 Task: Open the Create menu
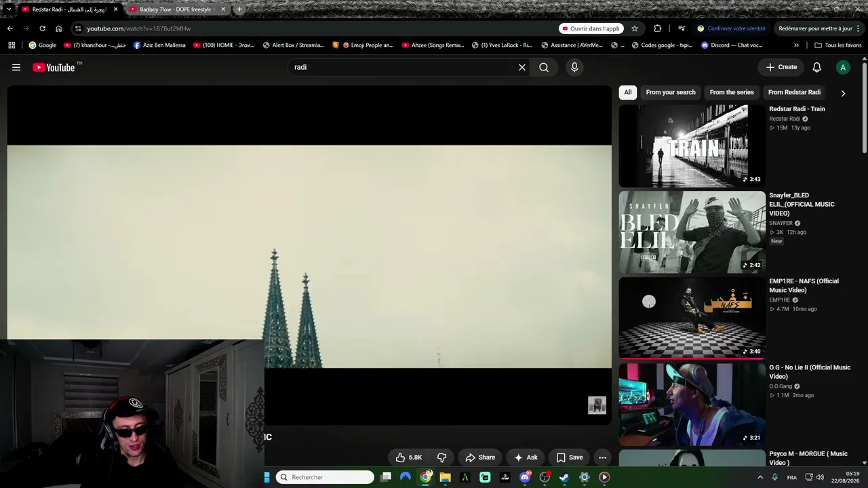(x=781, y=67)
